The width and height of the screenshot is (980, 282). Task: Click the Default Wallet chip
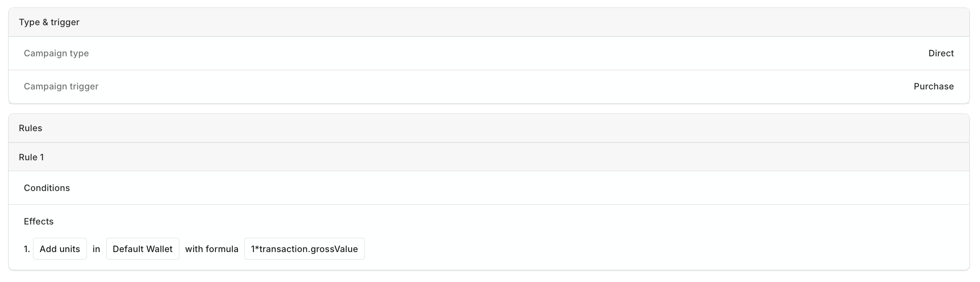coord(142,249)
